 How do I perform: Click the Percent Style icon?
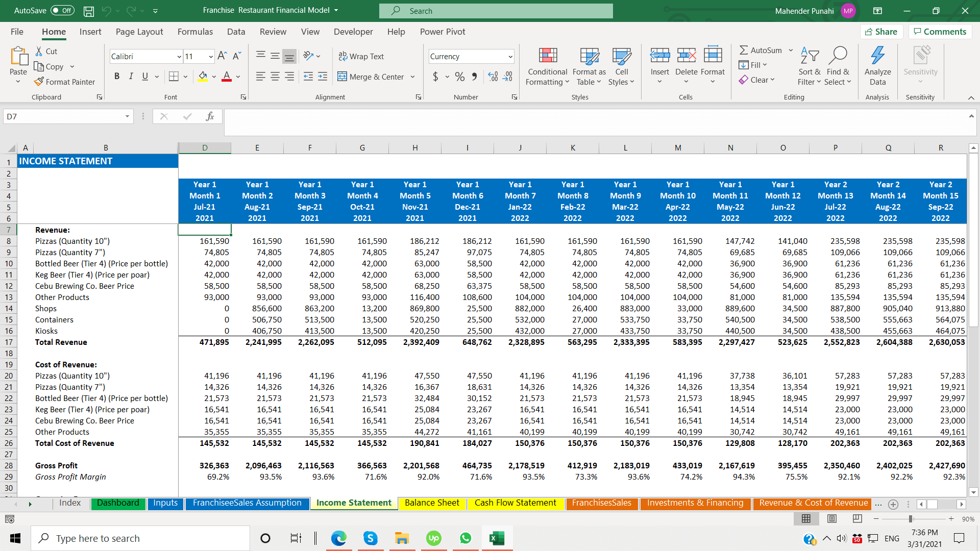460,77
